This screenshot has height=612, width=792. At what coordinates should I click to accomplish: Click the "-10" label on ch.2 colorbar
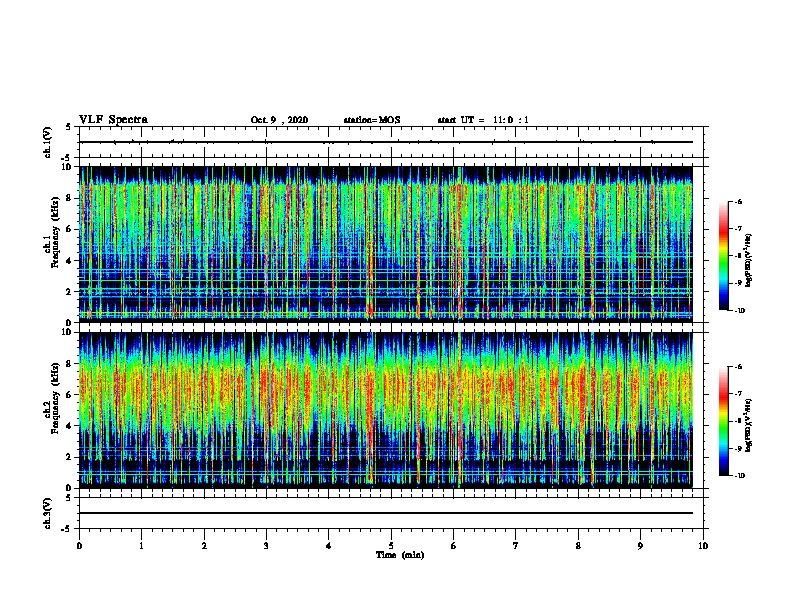point(739,476)
